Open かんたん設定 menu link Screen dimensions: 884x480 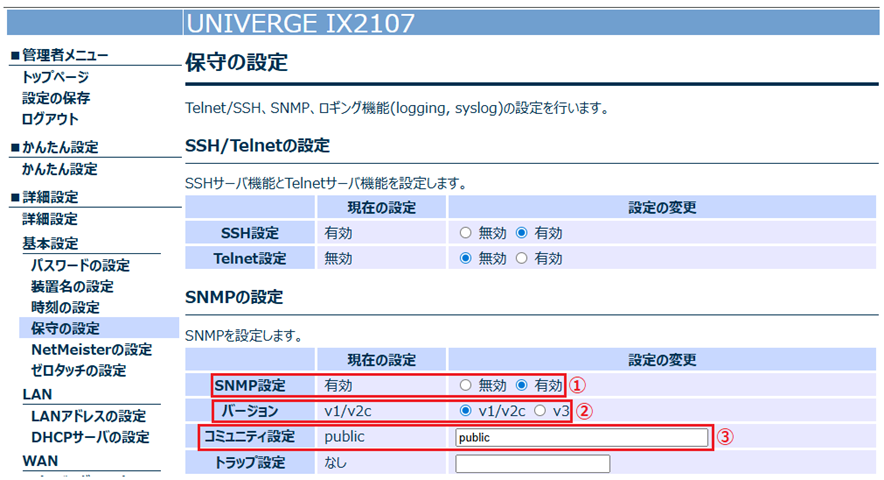click(x=60, y=169)
